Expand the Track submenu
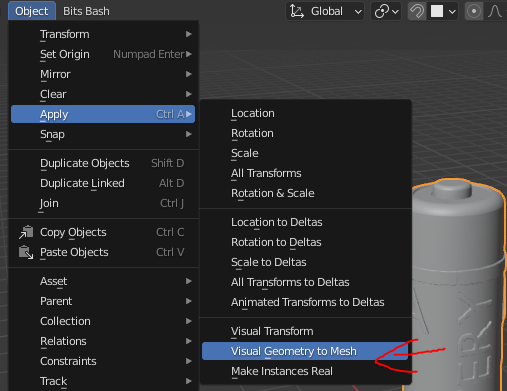507x391 pixels. tap(103, 381)
